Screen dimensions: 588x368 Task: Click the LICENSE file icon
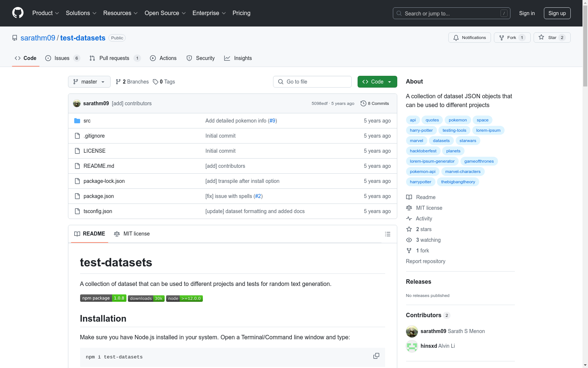[x=77, y=151]
